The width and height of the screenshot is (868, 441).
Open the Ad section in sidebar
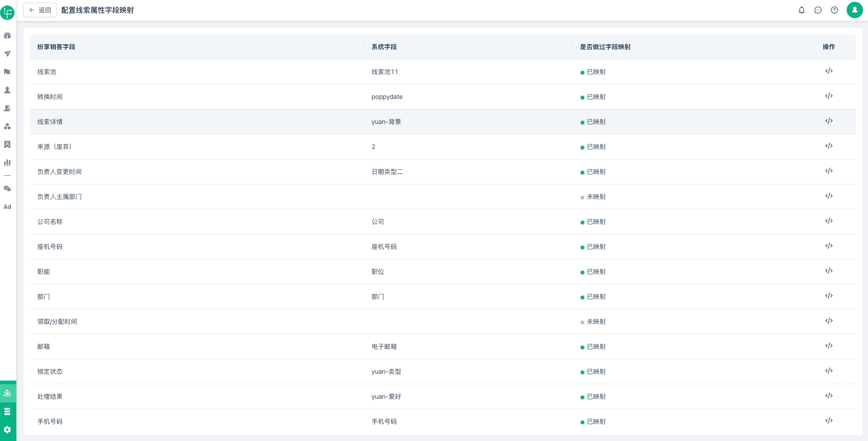click(x=7, y=207)
